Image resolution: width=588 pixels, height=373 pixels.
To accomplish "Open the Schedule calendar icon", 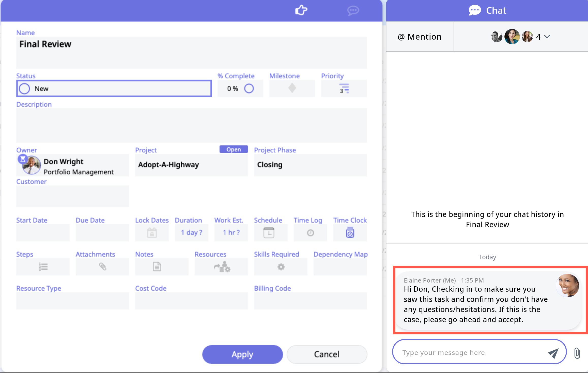I will coord(269,232).
